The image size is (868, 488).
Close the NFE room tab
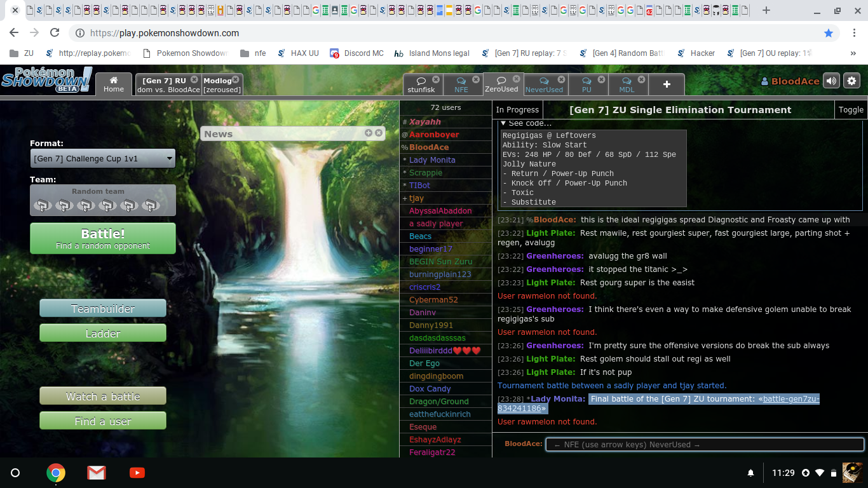(478, 79)
